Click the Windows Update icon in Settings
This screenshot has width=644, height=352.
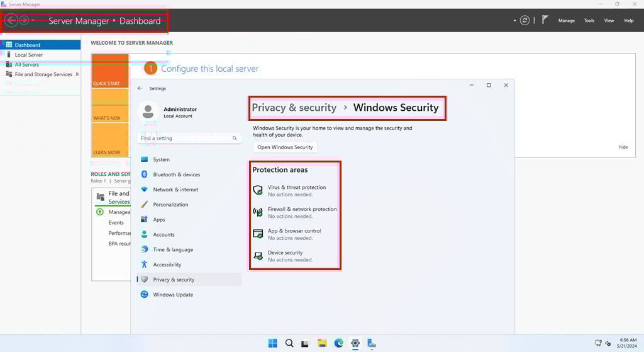pyautogui.click(x=144, y=295)
